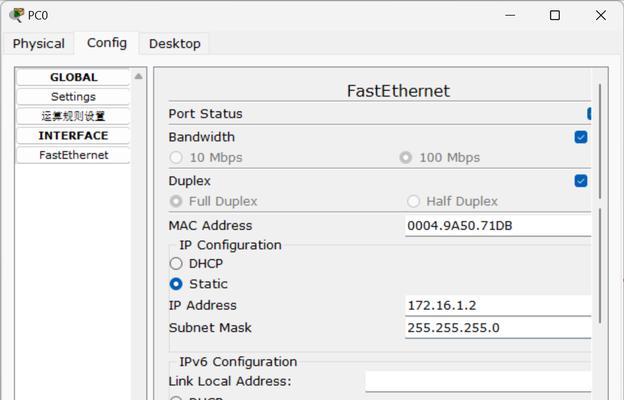Viewport: 624px width, 400px height.
Task: Choose the 100 Mbps bandwidth option
Action: point(406,158)
